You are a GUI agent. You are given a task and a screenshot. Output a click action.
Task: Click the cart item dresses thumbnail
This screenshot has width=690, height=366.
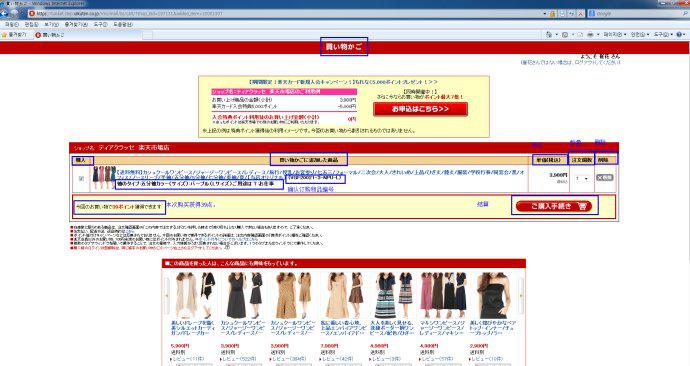(x=104, y=178)
